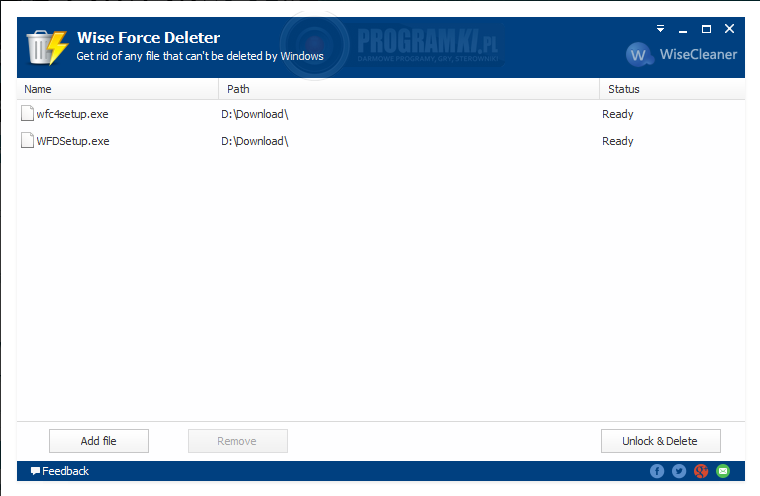This screenshot has width=760, height=496.
Task: Select the WFDSetup.exe file name
Action: point(73,141)
